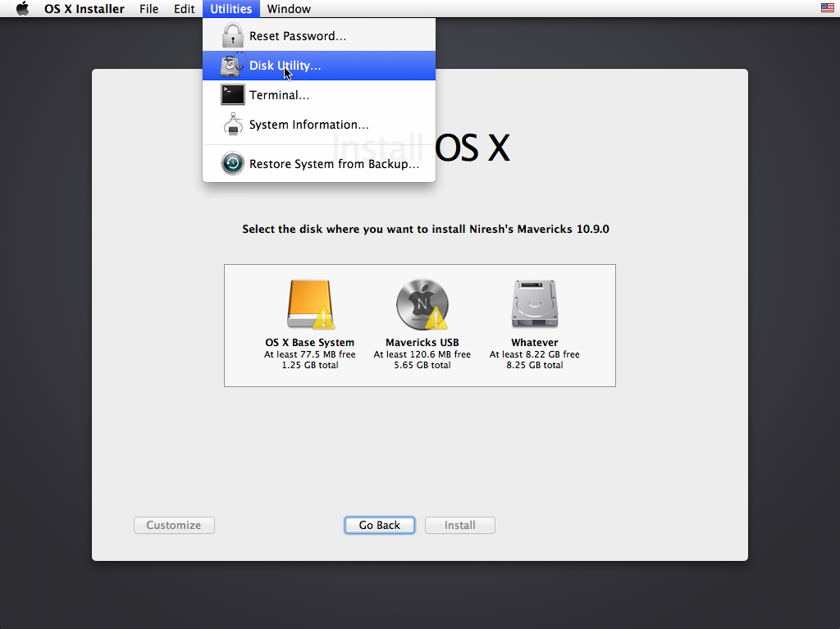The height and width of the screenshot is (629, 840).
Task: Open the File menu
Action: (x=149, y=8)
